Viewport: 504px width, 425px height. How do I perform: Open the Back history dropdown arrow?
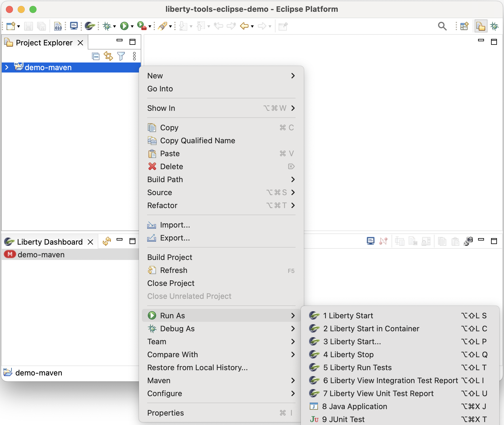[252, 27]
